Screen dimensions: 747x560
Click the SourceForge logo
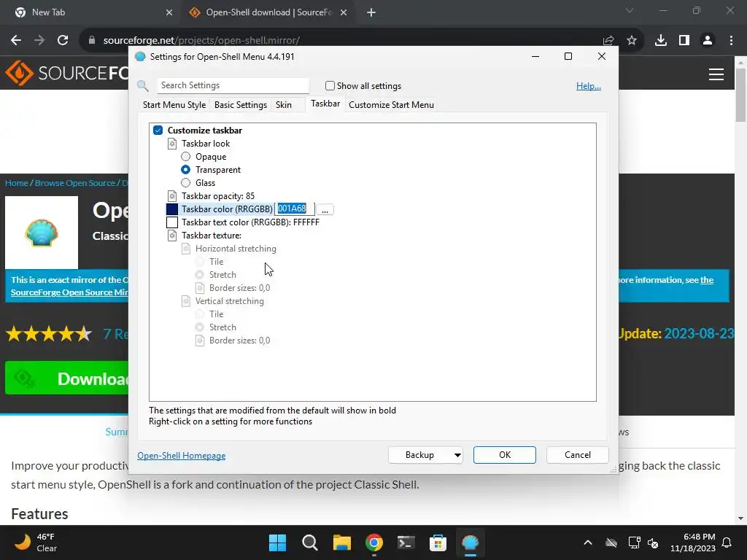coord(66,73)
